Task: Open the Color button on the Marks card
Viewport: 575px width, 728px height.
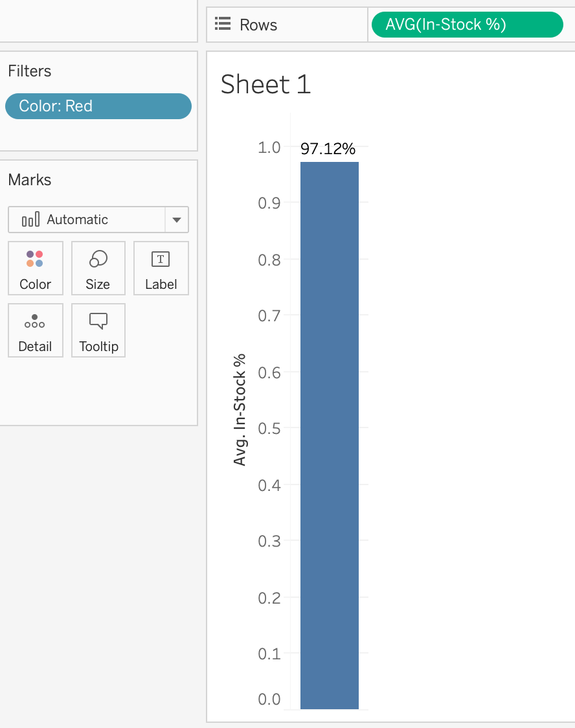Action: 35,268
